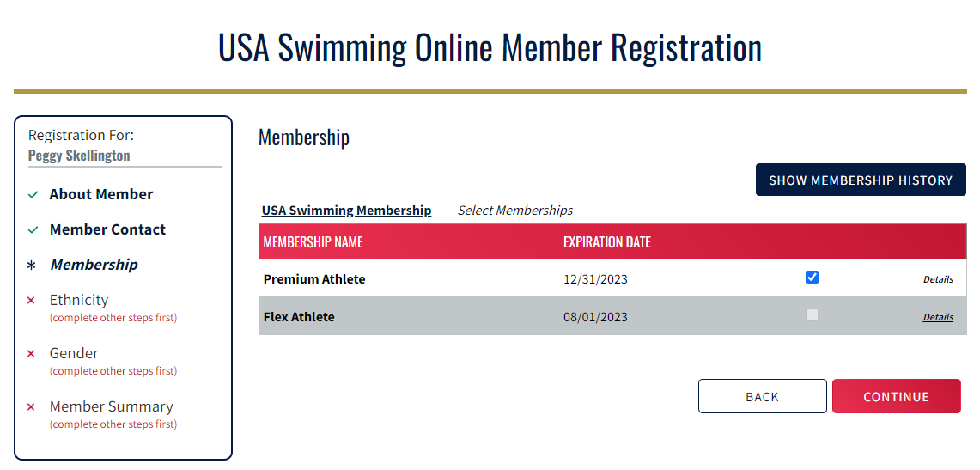Image resolution: width=980 pixels, height=470 pixels.
Task: Click the asterisk icon next to Membership
Action: click(x=32, y=266)
